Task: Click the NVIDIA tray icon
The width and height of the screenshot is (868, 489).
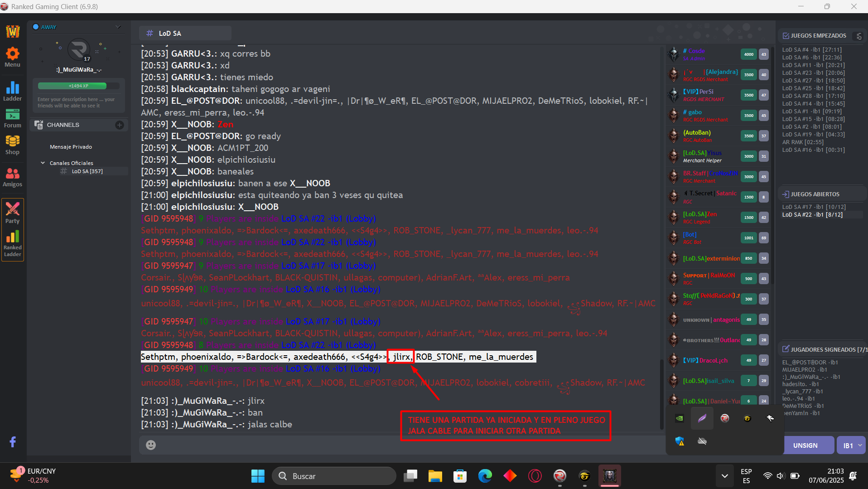Action: pyautogui.click(x=680, y=418)
